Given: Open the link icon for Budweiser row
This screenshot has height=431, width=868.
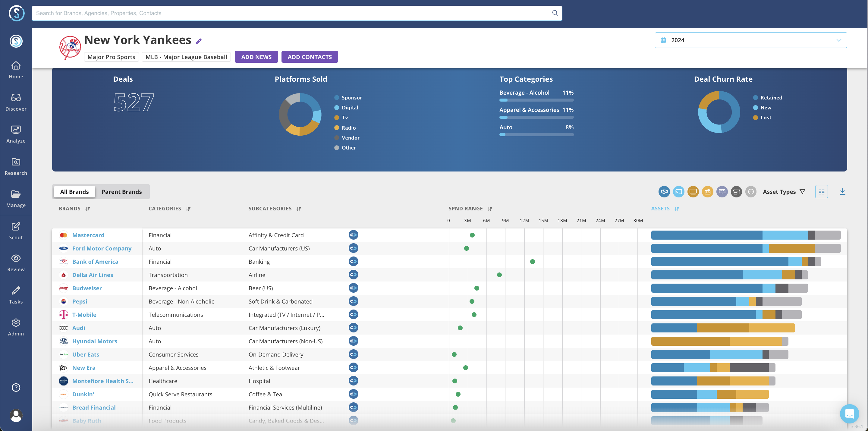Looking at the screenshot, I should click(x=353, y=288).
